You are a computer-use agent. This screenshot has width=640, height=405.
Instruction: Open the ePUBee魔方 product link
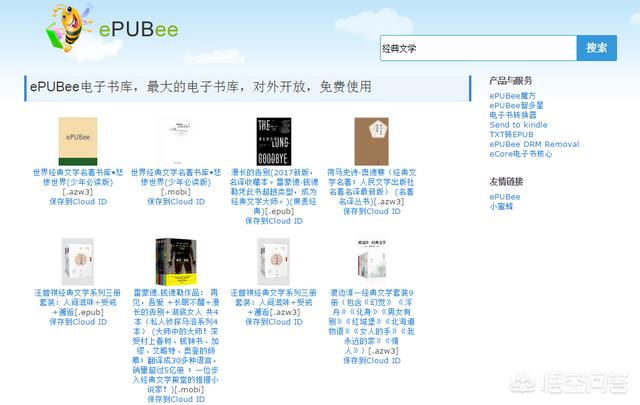coord(512,96)
